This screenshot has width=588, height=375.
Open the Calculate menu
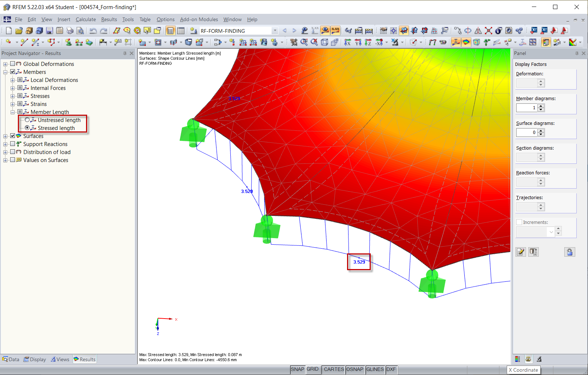[86, 19]
